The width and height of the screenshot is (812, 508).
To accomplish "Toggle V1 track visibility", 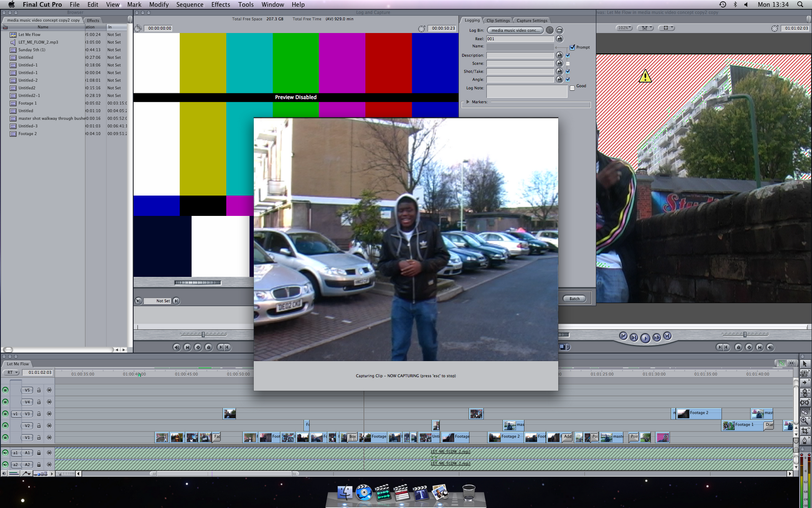I will point(5,437).
